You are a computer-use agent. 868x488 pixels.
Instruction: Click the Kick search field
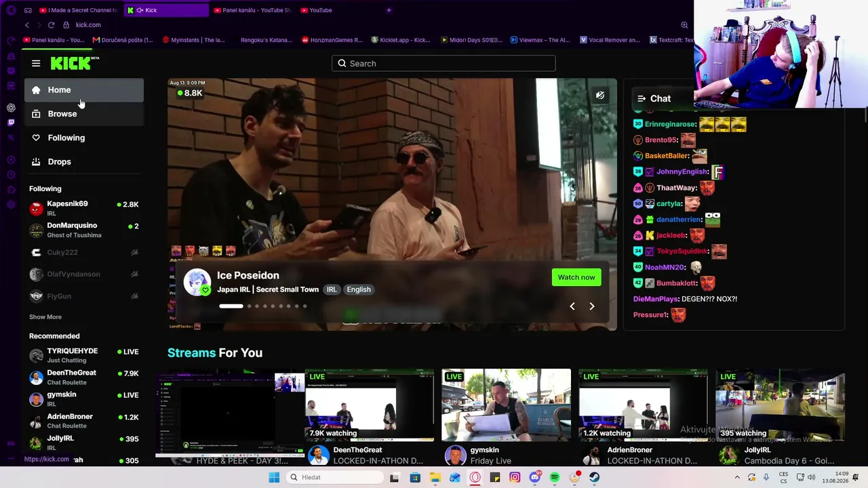[x=443, y=64]
